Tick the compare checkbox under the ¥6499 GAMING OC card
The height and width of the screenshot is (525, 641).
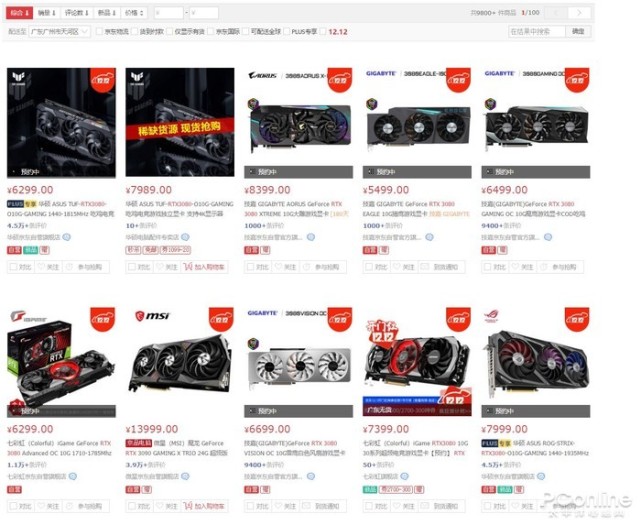click(487, 267)
